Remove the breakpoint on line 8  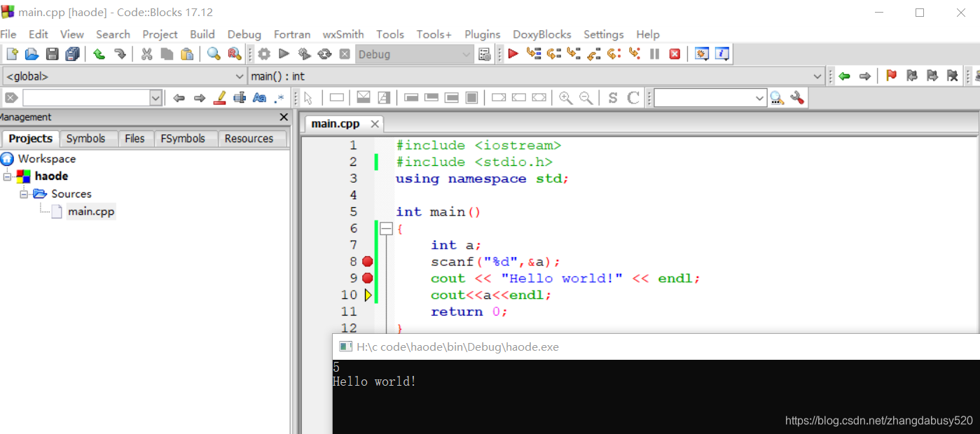[368, 262]
